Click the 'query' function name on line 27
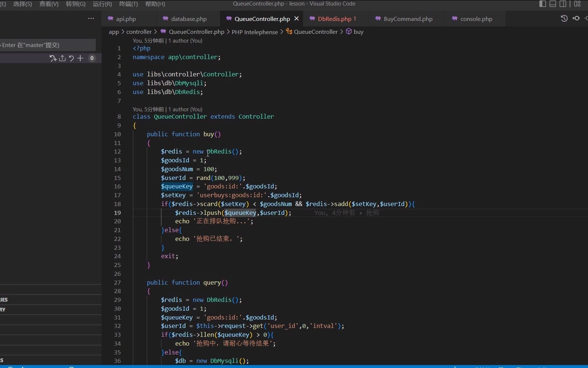Viewport: 588px width, 368px height. click(212, 282)
